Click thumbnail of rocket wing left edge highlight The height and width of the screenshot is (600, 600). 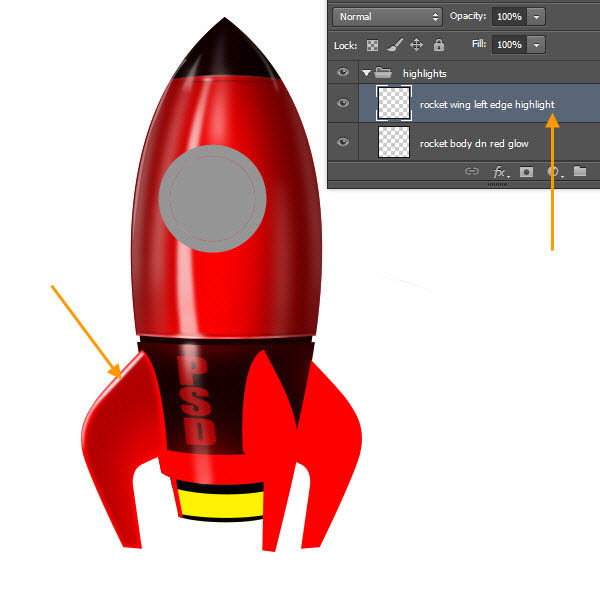pos(393,104)
